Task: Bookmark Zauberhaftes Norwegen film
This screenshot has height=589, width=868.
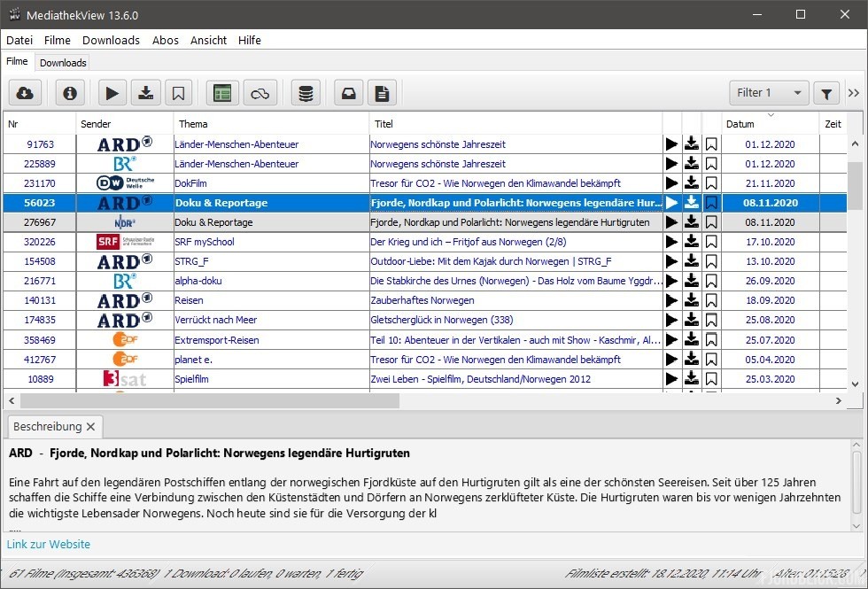Action: (711, 300)
